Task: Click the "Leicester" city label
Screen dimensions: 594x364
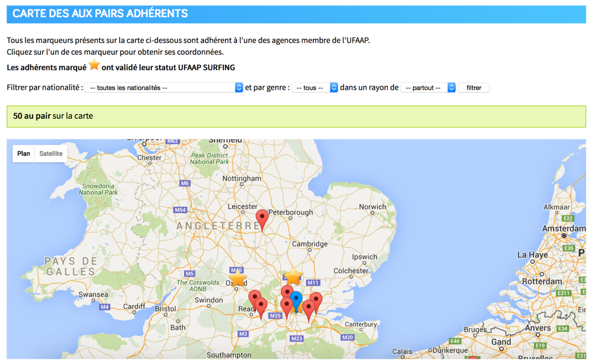Action: (242, 207)
